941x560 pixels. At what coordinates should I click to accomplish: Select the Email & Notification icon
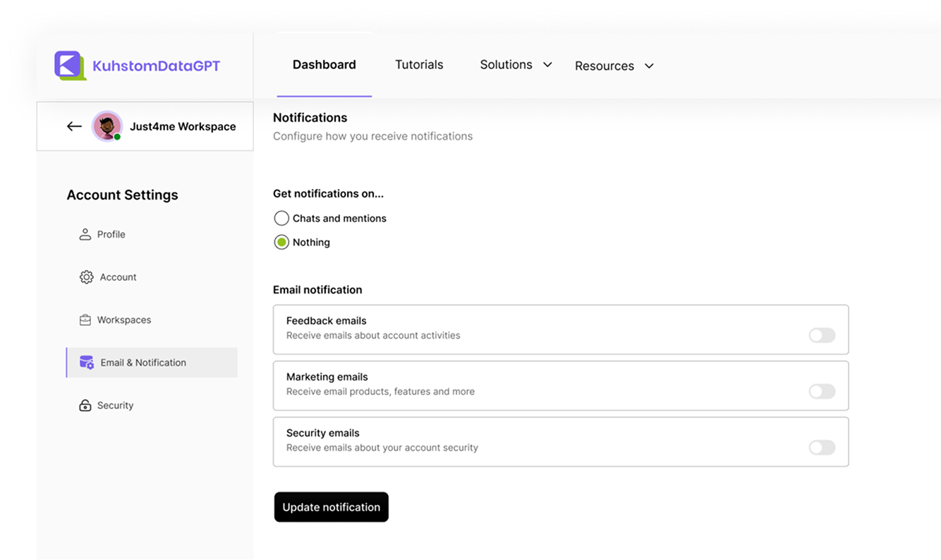[85, 362]
